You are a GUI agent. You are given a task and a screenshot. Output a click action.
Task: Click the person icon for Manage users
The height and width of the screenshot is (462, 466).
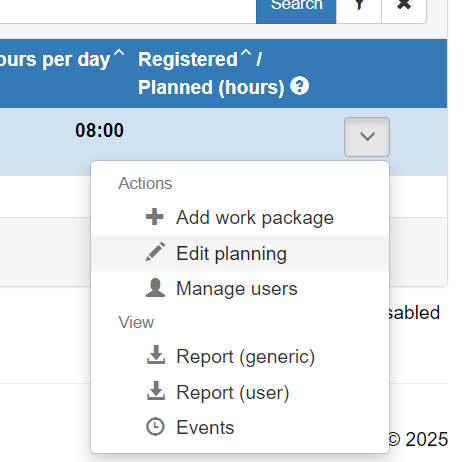155,288
